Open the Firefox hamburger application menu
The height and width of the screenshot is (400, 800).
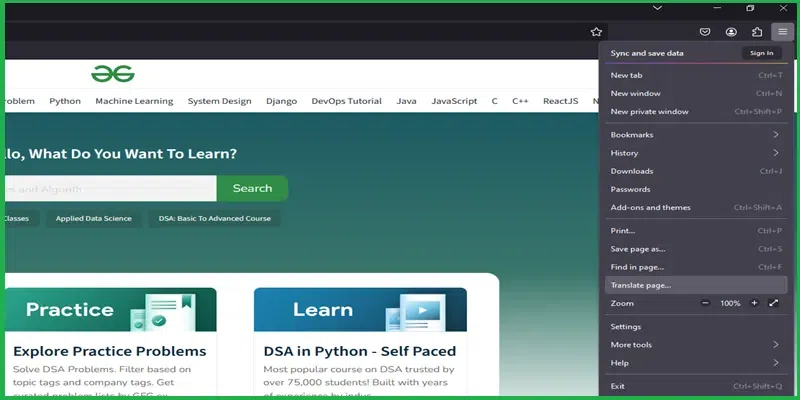click(782, 32)
